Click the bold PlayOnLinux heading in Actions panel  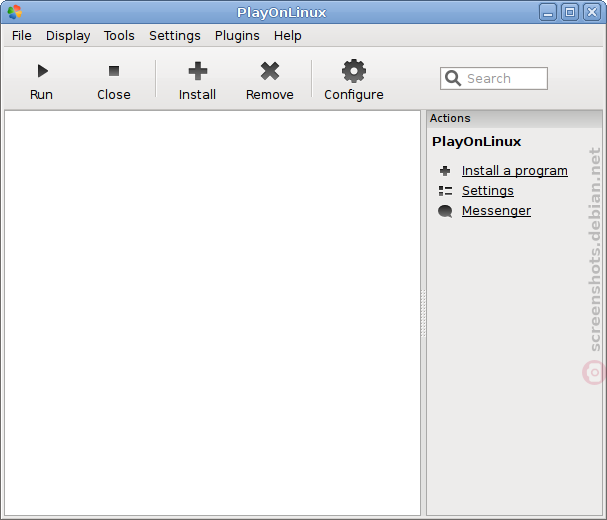(x=477, y=142)
